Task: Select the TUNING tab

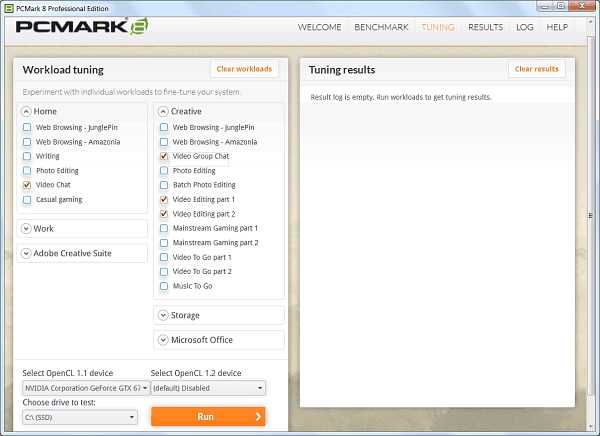Action: (438, 27)
